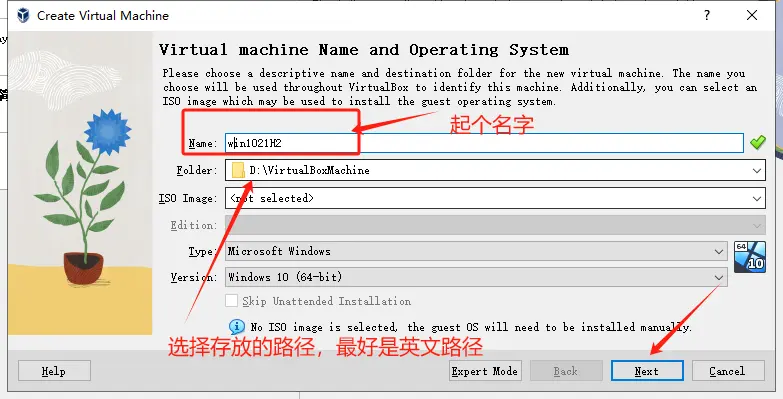Viewport: 783px width, 399px height.
Task: Click the question mark help icon in title bar
Action: [707, 15]
